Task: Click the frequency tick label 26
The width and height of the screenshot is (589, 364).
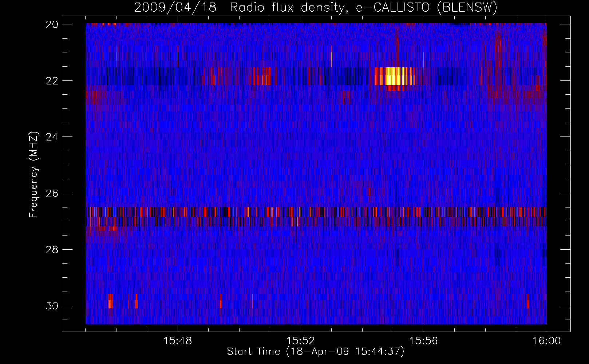Action: click(x=52, y=193)
